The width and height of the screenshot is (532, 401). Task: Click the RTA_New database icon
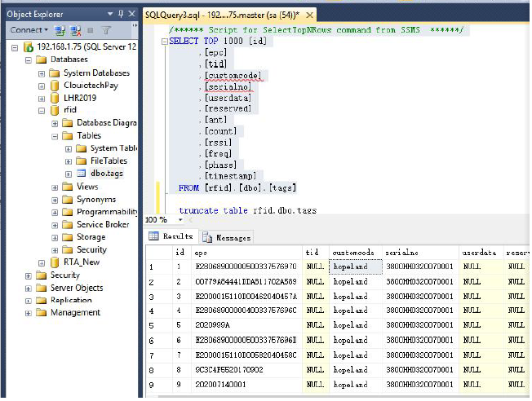[55, 262]
